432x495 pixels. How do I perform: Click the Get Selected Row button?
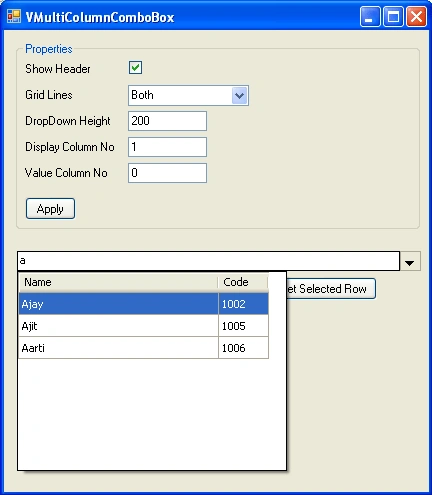coord(331,289)
